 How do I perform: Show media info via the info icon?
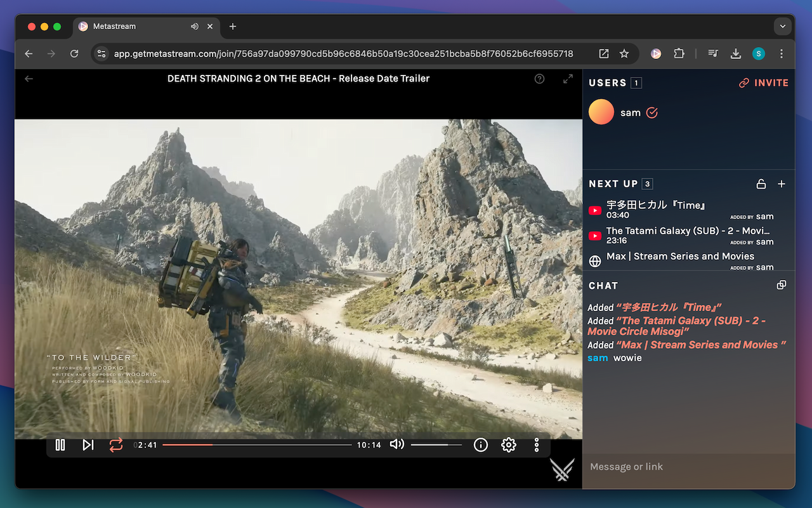click(481, 445)
